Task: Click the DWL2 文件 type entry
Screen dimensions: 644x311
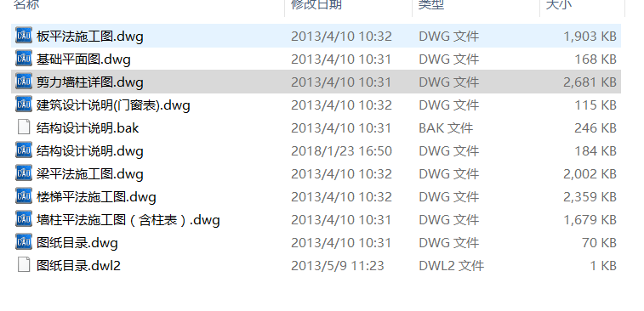Action: tap(452, 266)
